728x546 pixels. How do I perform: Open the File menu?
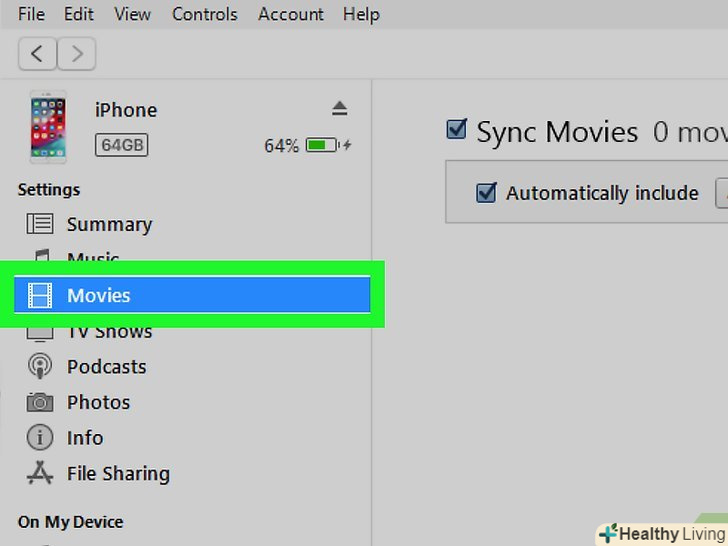tap(31, 14)
